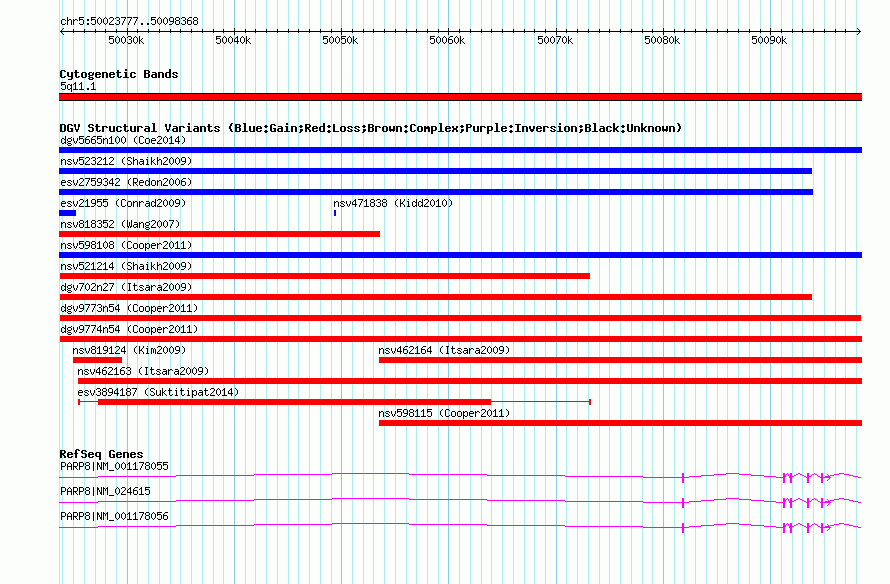Click the short red nsv819124 bar
890x584 pixels.
(x=97, y=360)
